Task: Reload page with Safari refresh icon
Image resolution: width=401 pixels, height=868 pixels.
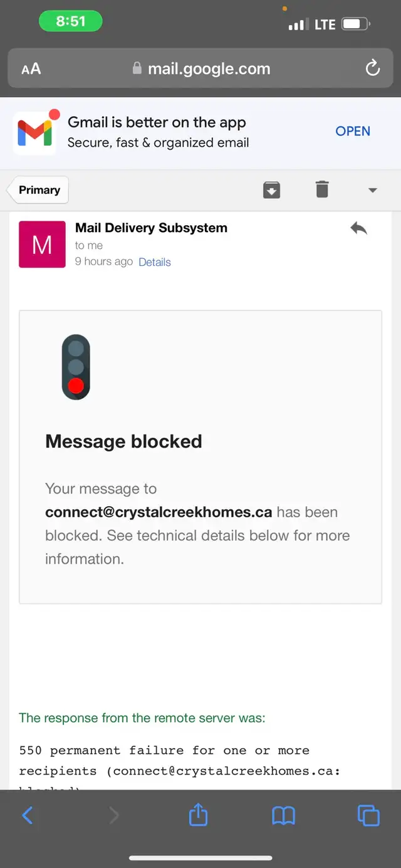Action: tap(373, 68)
